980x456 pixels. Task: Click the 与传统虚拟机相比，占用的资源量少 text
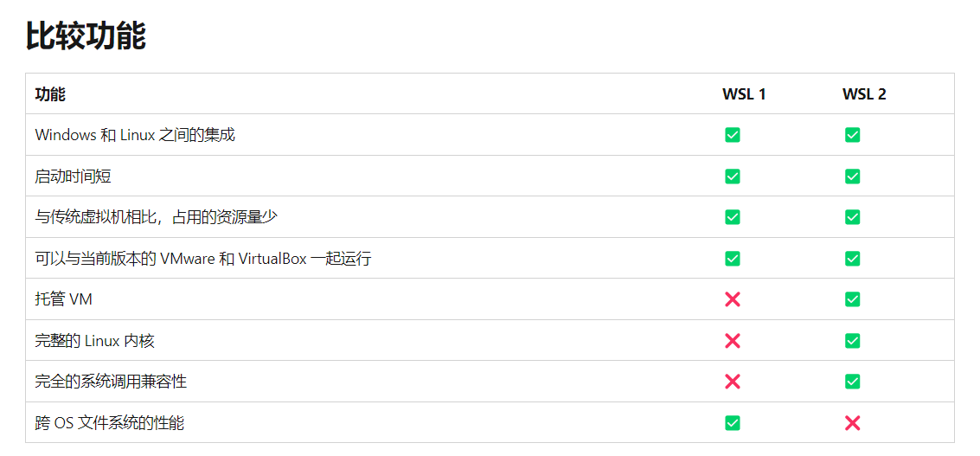pos(156,217)
